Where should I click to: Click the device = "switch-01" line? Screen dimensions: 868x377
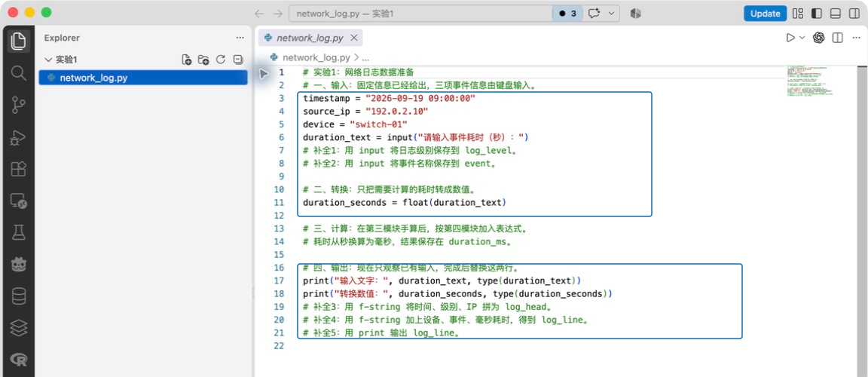tap(356, 124)
